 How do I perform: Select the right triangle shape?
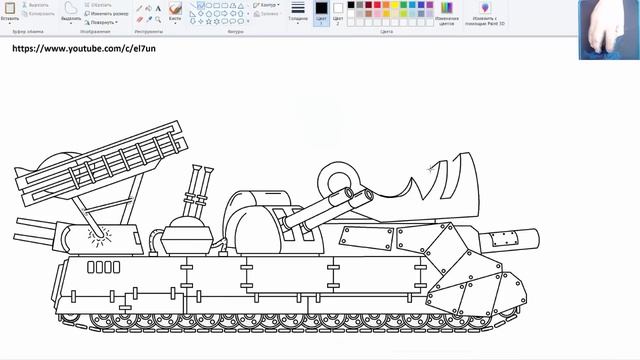[193, 13]
